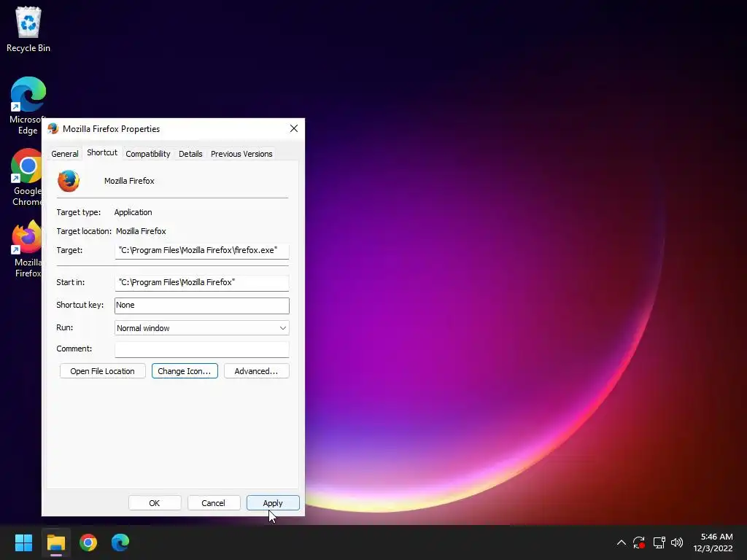Viewport: 747px width, 560px height.
Task: Select the Microsoft Edge desktop shortcut
Action: tap(28, 106)
